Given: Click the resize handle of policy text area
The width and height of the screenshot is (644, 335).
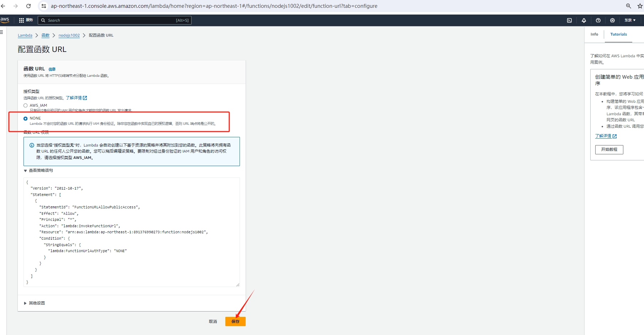Looking at the screenshot, I should point(238,285).
